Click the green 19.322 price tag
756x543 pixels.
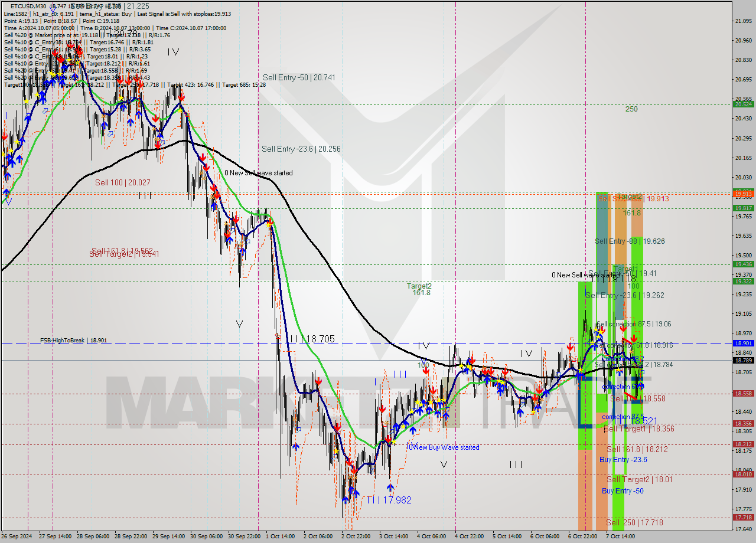(x=743, y=282)
